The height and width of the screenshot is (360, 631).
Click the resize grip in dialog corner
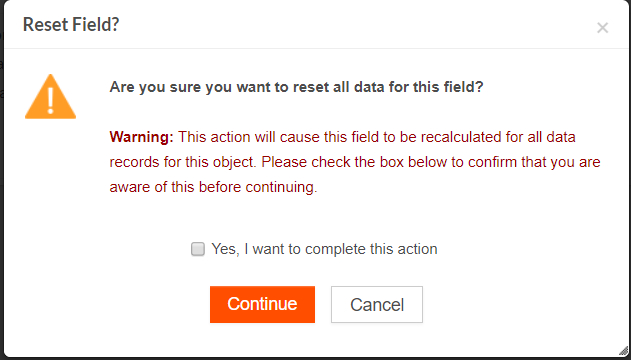[623, 351]
